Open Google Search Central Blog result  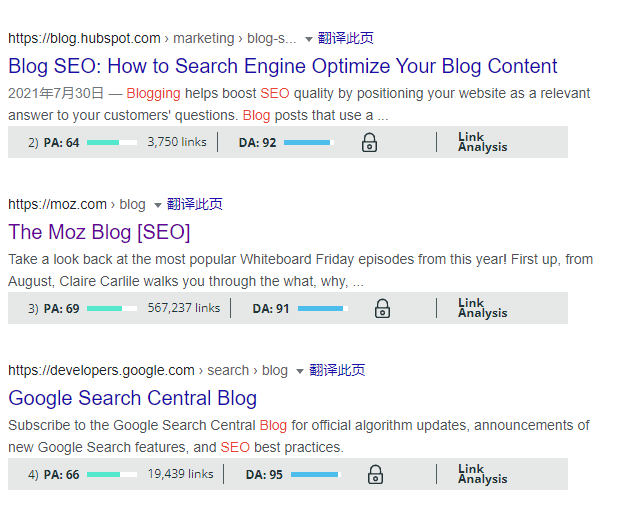point(133,398)
